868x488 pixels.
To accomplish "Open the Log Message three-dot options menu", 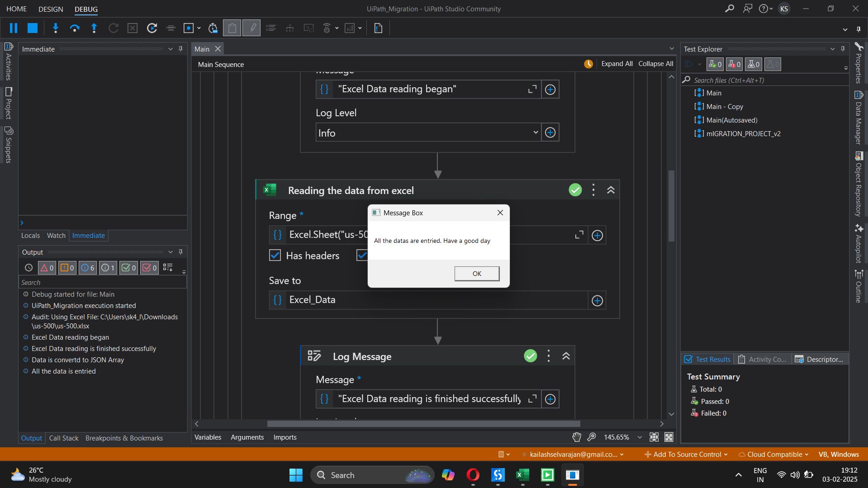I will click(549, 356).
